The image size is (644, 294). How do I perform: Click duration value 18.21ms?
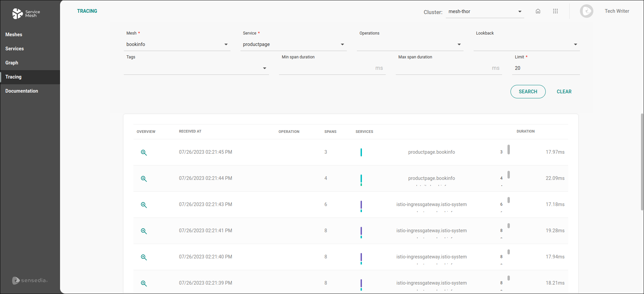pos(555,283)
